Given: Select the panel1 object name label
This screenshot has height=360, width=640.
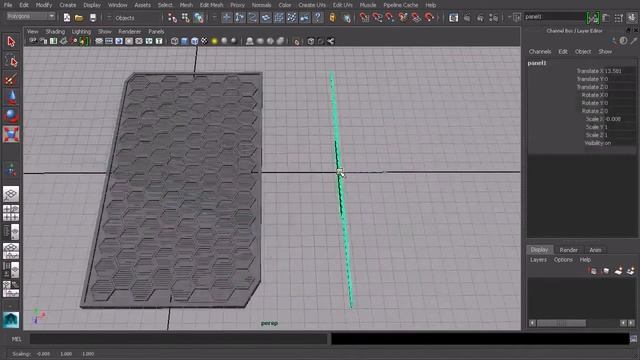Looking at the screenshot, I should click(x=537, y=63).
